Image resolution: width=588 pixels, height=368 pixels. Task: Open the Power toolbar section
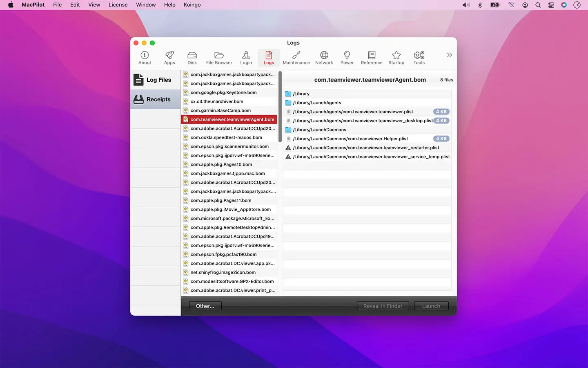(347, 58)
